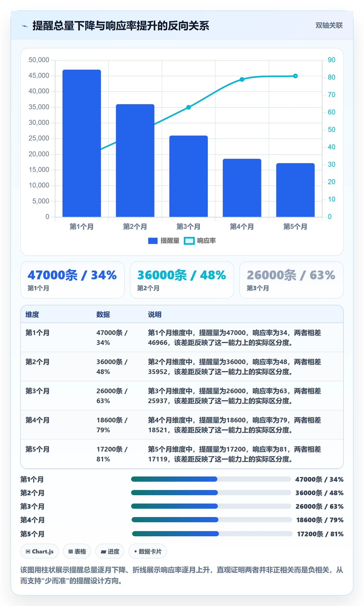364x606 pixels.
Task: Click the footer summary paragraph about 少而准
Action: tap(182, 575)
